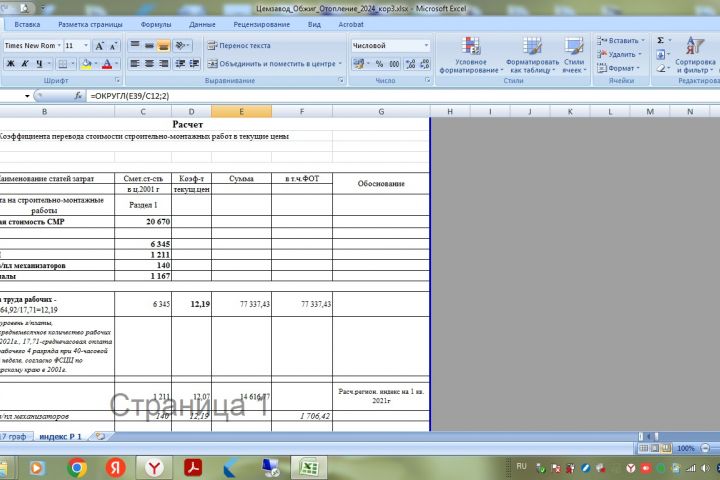Viewport: 720px width, 480px height.
Task: Click the Fill down arrow icon
Action: tap(660, 55)
